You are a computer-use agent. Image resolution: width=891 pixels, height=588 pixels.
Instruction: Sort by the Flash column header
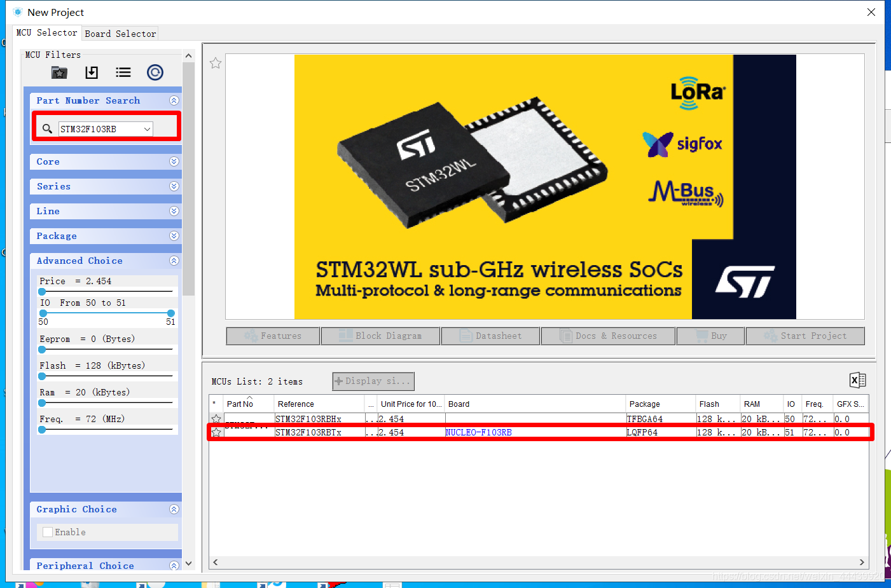coord(718,404)
